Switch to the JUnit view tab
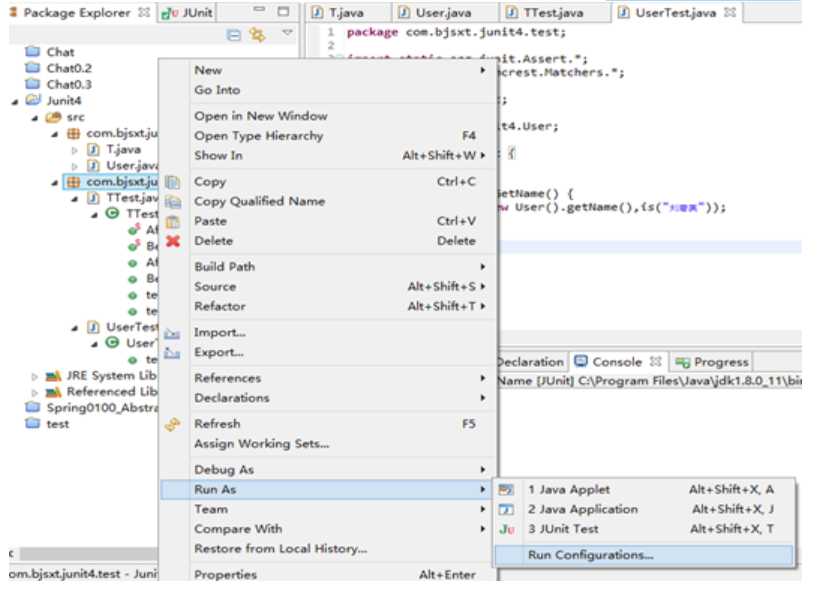Image resolution: width=838 pixels, height=597 pixels. click(188, 12)
